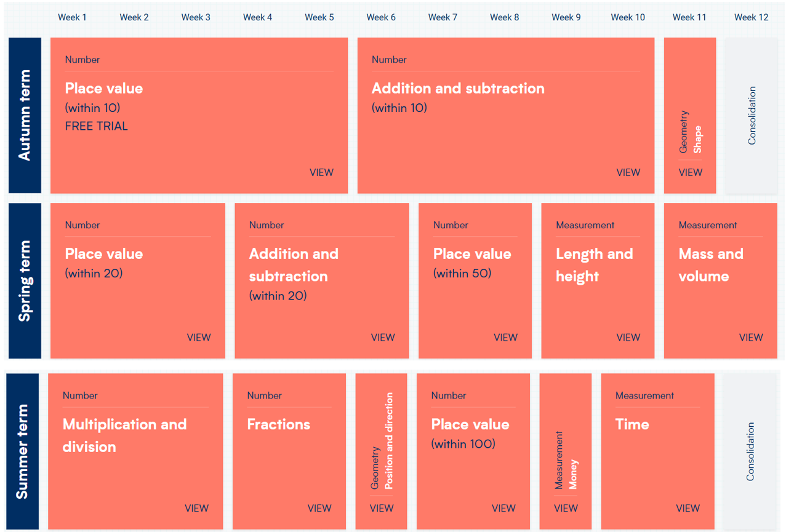The height and width of the screenshot is (532, 786).
Task: Click VIEW on Autumn Place value within 10
Action: click(321, 173)
